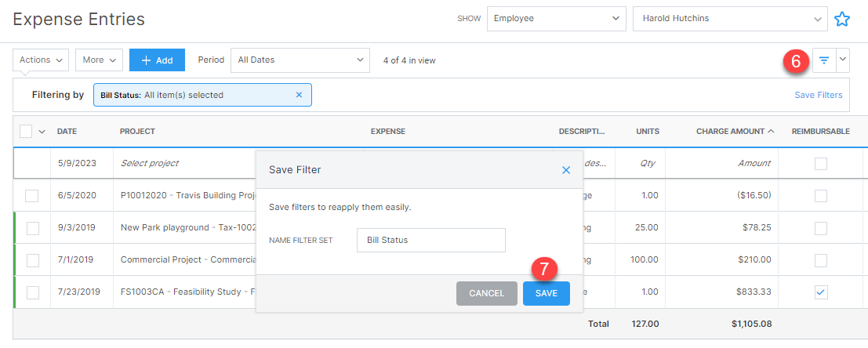Screen dimensions: 868x348
Task: Toggle reimbursable for $78.25 row
Action: [x=821, y=227]
